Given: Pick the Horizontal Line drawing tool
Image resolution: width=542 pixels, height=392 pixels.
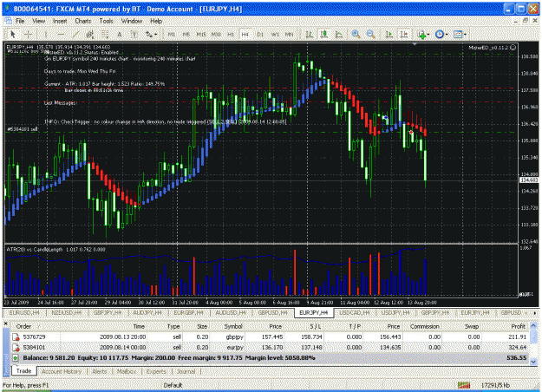Looking at the screenshot, I should (x=61, y=34).
